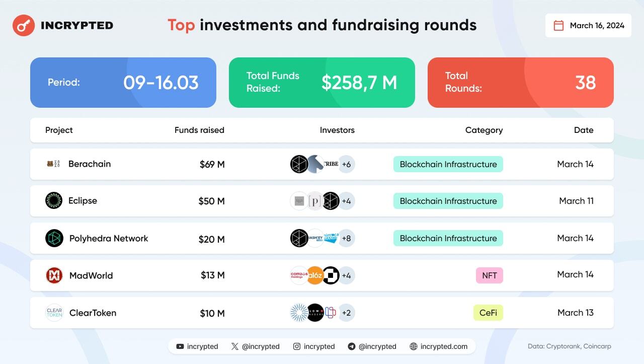Click the ClearToken logo icon

click(54, 313)
